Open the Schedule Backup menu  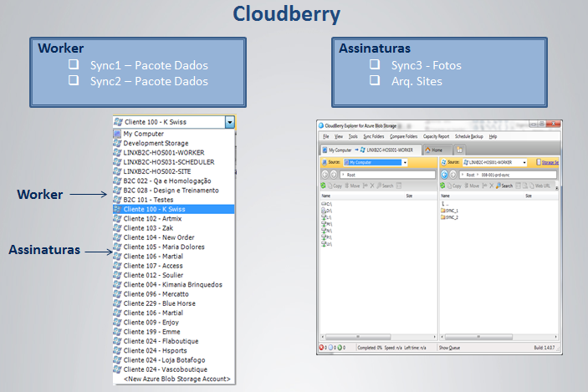tap(468, 136)
